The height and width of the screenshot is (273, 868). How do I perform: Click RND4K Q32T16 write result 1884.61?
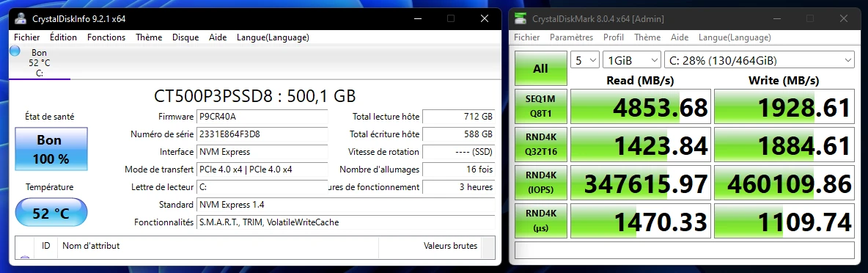click(x=784, y=145)
